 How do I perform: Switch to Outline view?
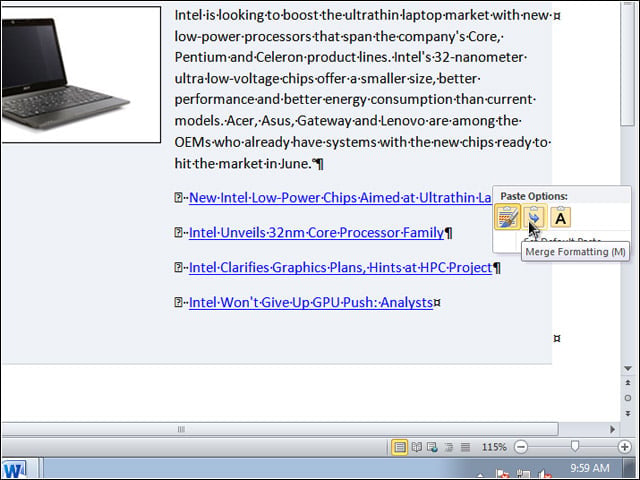click(449, 447)
